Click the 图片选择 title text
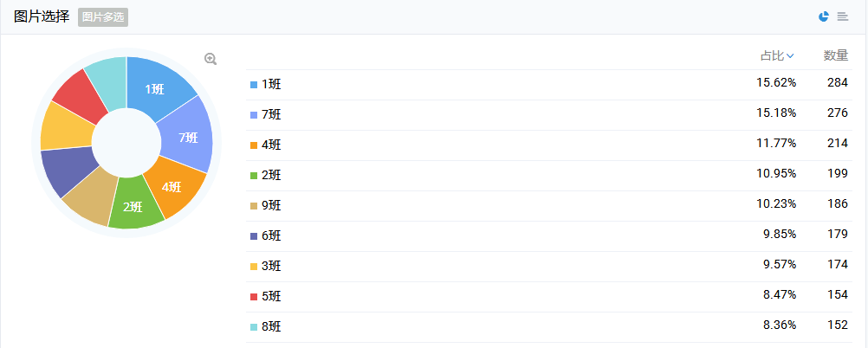 point(42,16)
